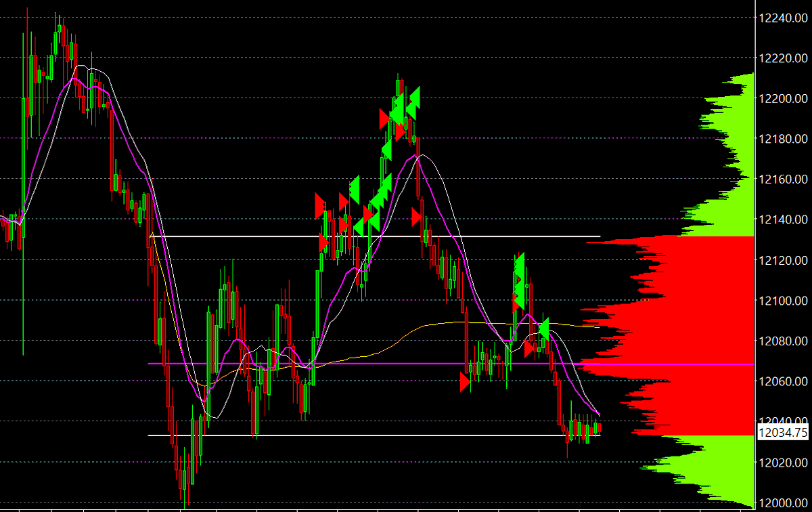Click the current price tag 12034.75

pos(783,433)
